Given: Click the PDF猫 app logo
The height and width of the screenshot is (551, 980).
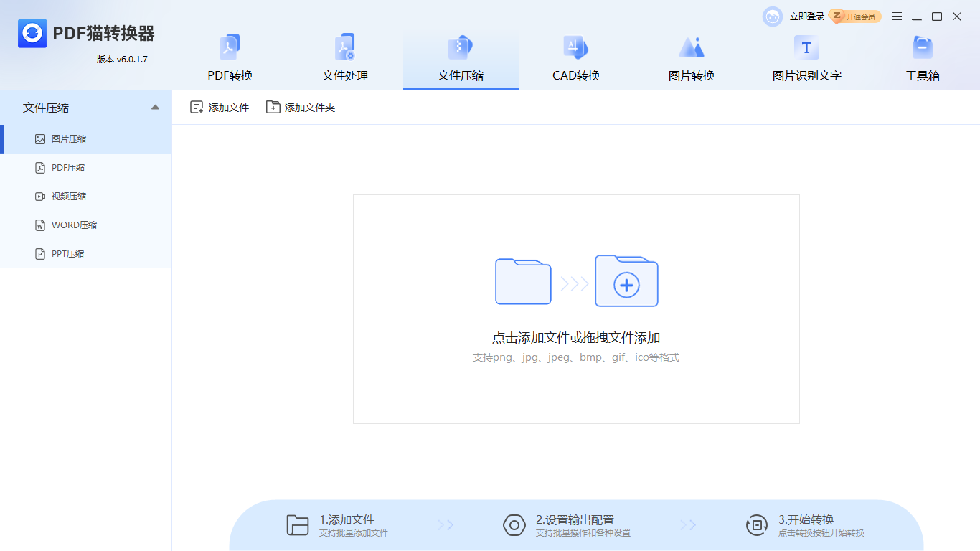Looking at the screenshot, I should click(32, 32).
